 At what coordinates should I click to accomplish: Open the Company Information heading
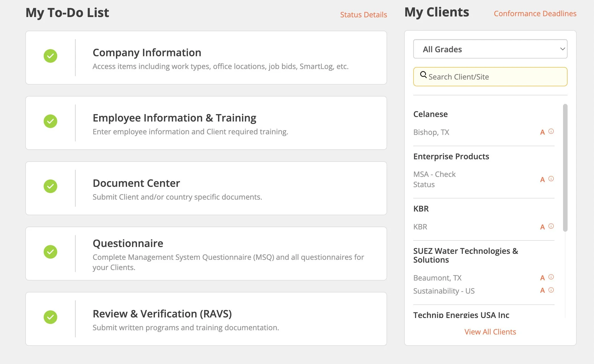click(x=147, y=53)
